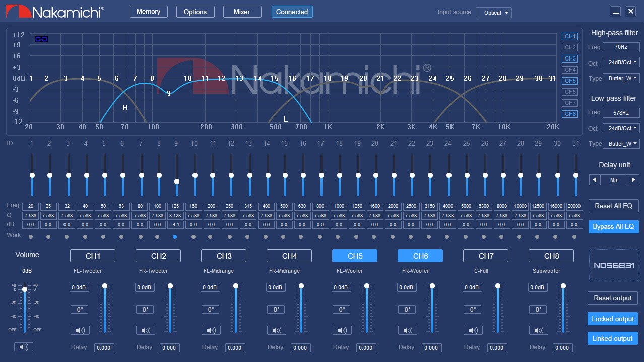Toggle CH5 curve in graph legend

click(570, 81)
